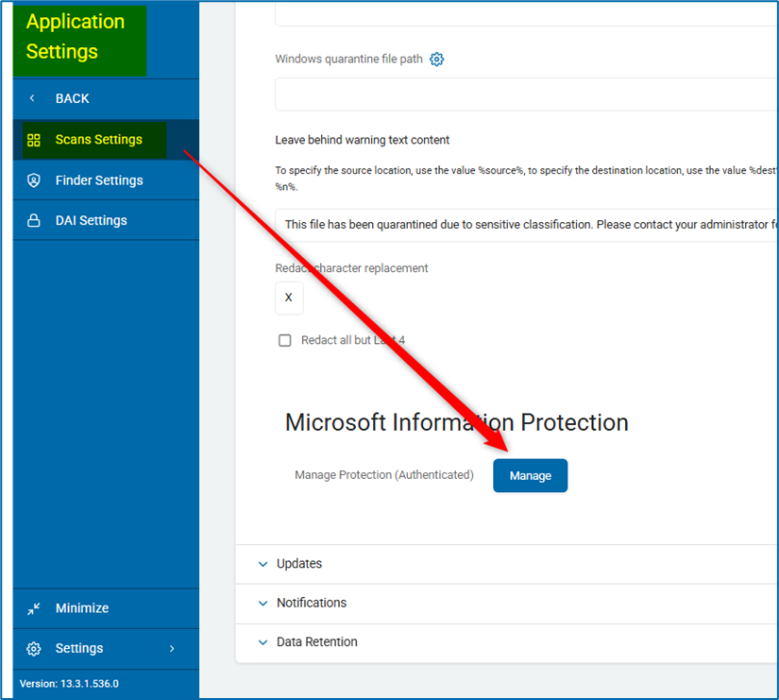Click the Redact all but Last 4 label
Image resolution: width=779 pixels, height=700 pixels.
click(x=353, y=341)
